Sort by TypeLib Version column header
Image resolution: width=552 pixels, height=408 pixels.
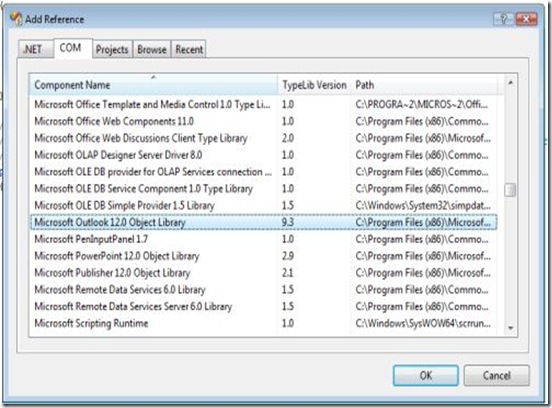tap(314, 85)
